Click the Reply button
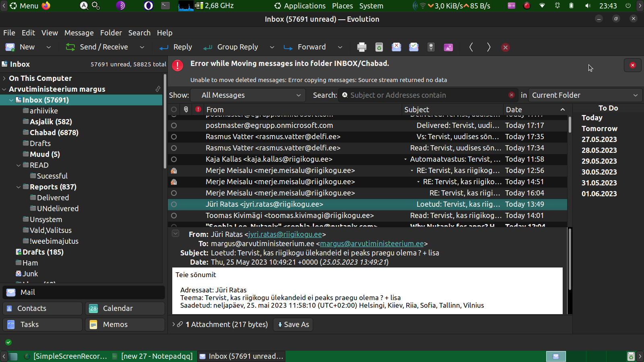Screen dimensions: 644x362 click(176, 47)
